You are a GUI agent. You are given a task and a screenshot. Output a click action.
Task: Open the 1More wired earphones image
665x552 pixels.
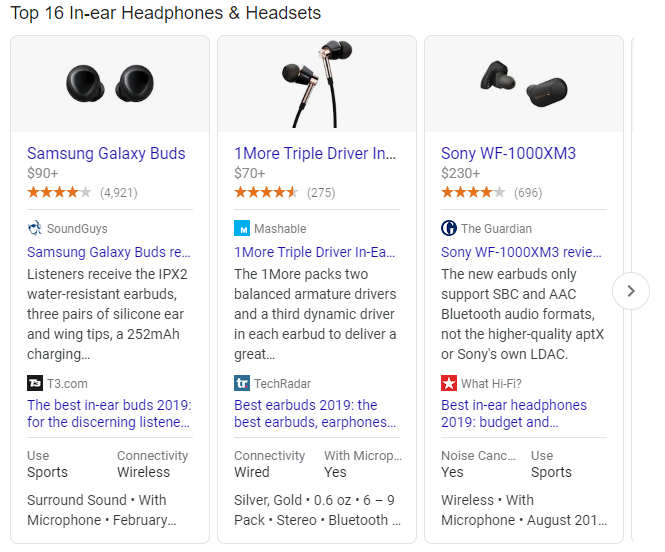click(317, 84)
